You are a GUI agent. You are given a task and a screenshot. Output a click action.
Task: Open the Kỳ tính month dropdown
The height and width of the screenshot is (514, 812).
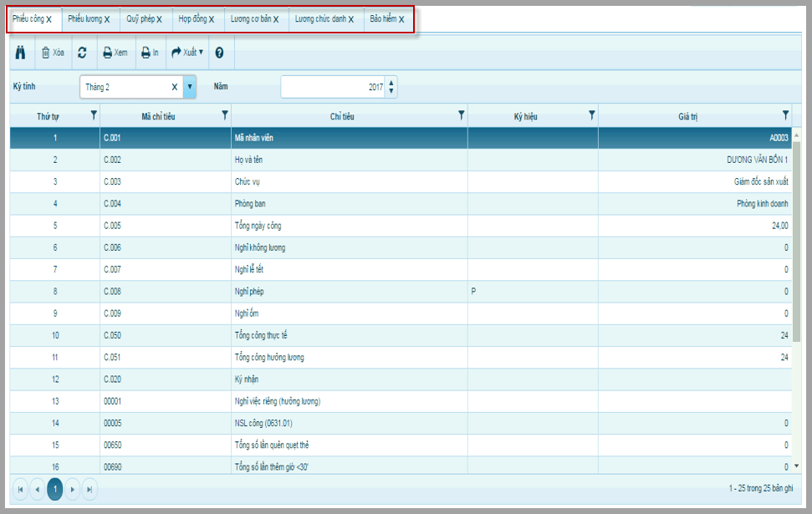coord(190,87)
